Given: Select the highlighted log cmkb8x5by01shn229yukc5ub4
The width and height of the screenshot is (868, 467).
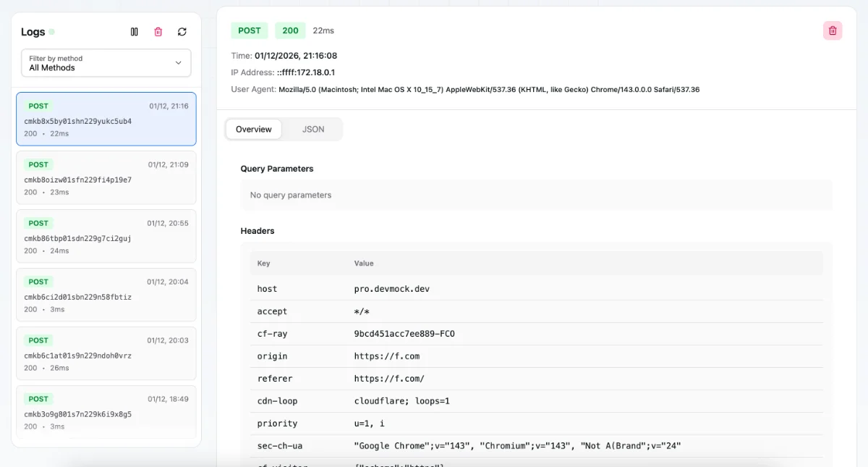Looking at the screenshot, I should (106, 119).
